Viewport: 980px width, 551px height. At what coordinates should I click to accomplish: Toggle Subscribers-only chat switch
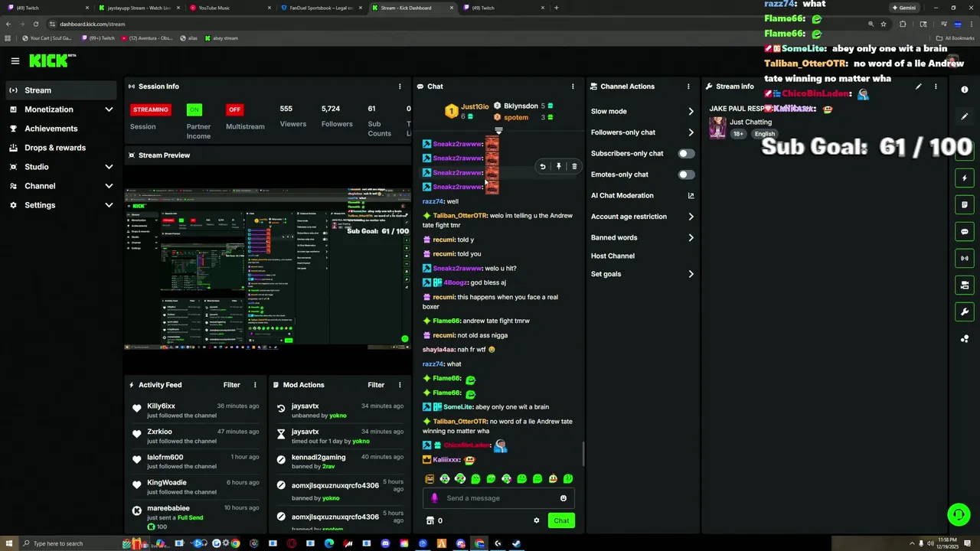pyautogui.click(x=686, y=153)
